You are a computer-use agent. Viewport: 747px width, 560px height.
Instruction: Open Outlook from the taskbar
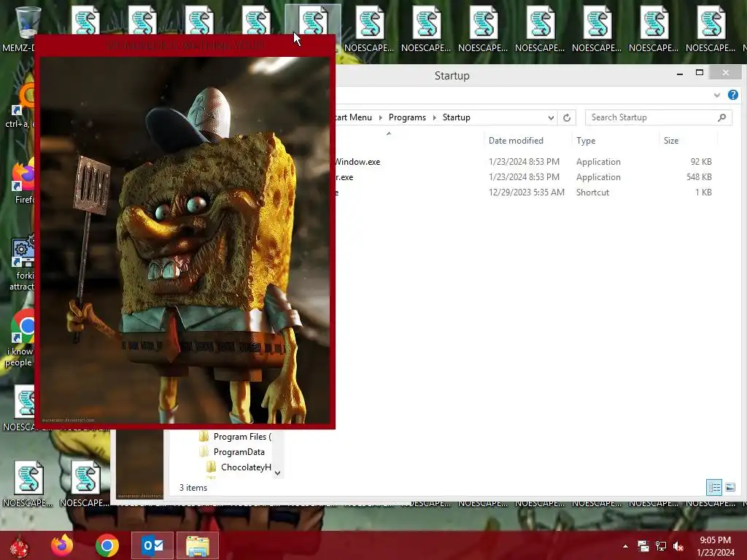[x=152, y=545]
